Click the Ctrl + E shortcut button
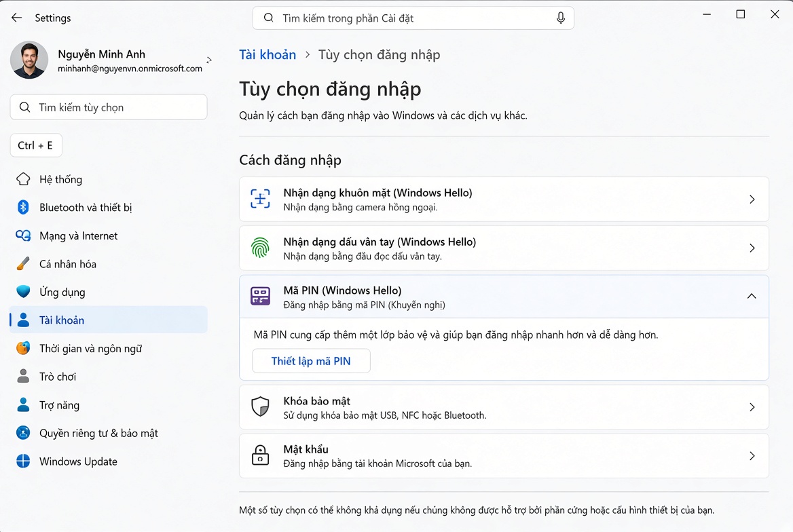 [36, 145]
